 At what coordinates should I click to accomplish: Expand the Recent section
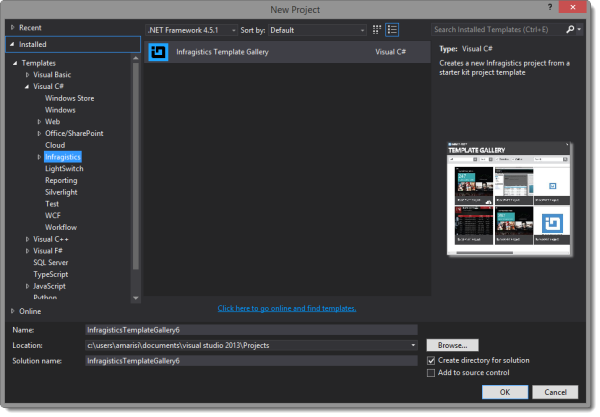coord(11,28)
